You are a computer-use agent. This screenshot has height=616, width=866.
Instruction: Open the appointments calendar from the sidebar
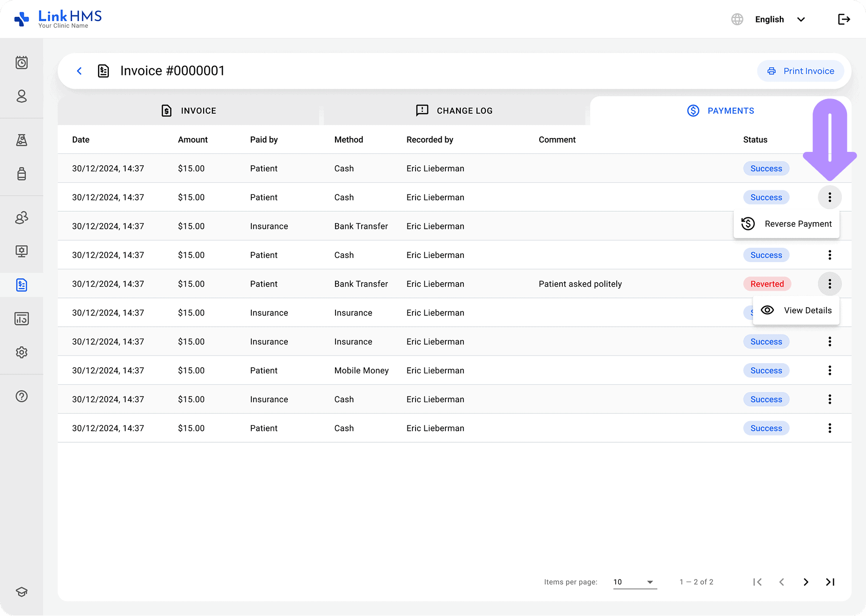(x=22, y=63)
